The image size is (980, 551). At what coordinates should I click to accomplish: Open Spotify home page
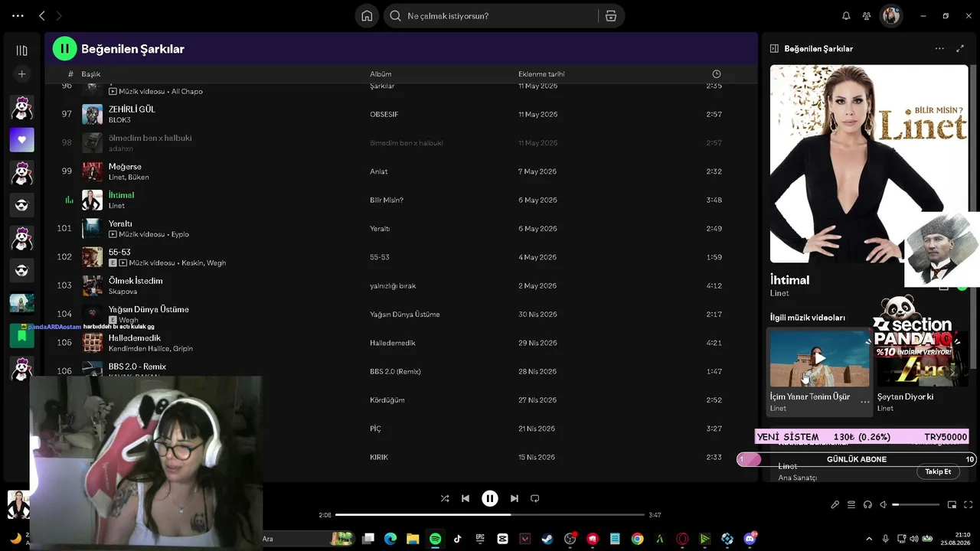tap(367, 16)
